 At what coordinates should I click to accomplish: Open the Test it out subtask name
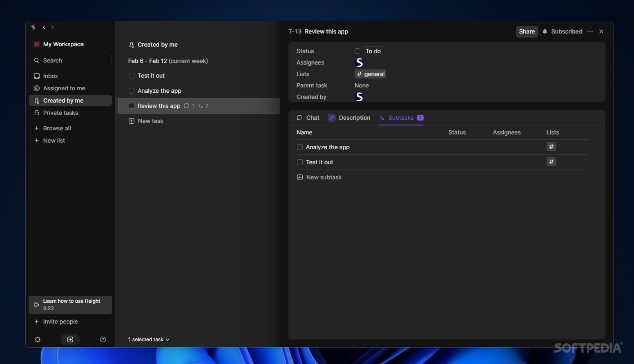(319, 162)
